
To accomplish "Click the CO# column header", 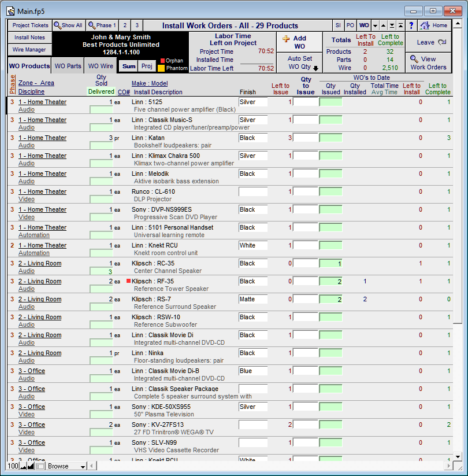I will pos(124,92).
